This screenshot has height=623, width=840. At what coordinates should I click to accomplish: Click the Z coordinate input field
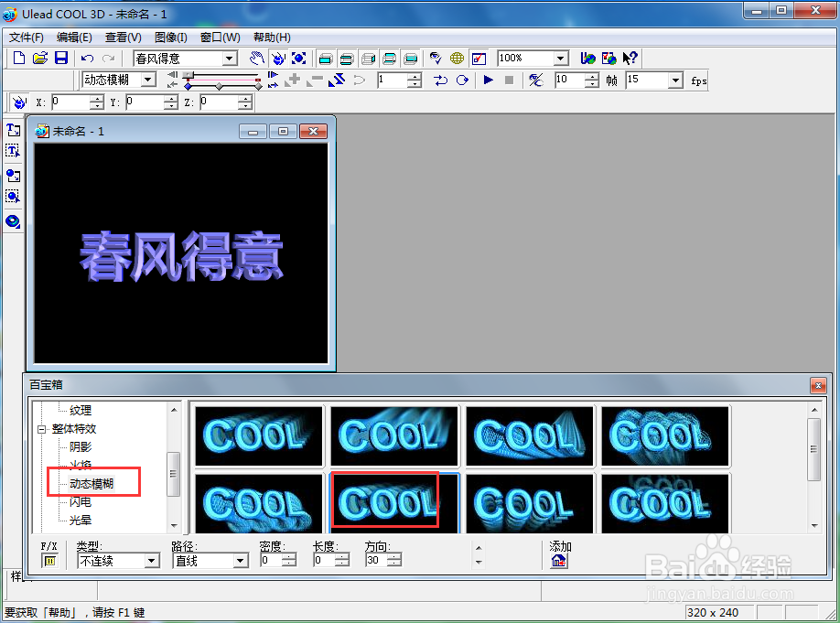point(219,102)
